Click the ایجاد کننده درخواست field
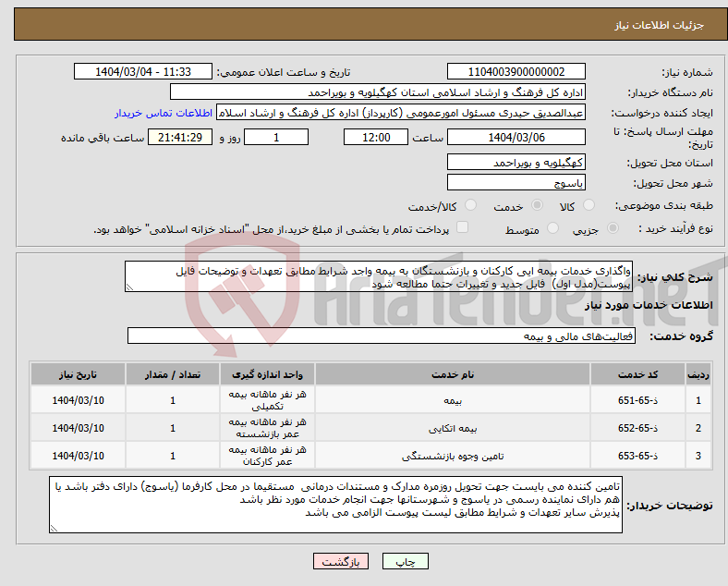This screenshot has height=586, width=728. click(401, 113)
